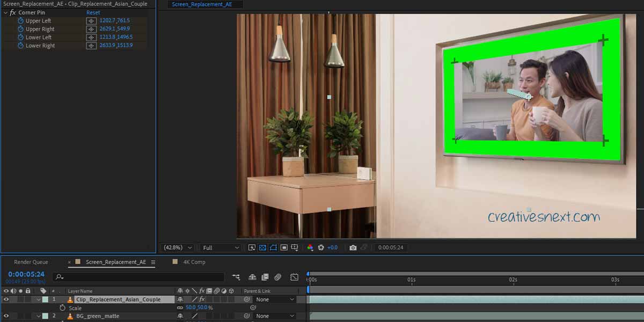Click the snapshot camera icon in viewer

[x=353, y=247]
